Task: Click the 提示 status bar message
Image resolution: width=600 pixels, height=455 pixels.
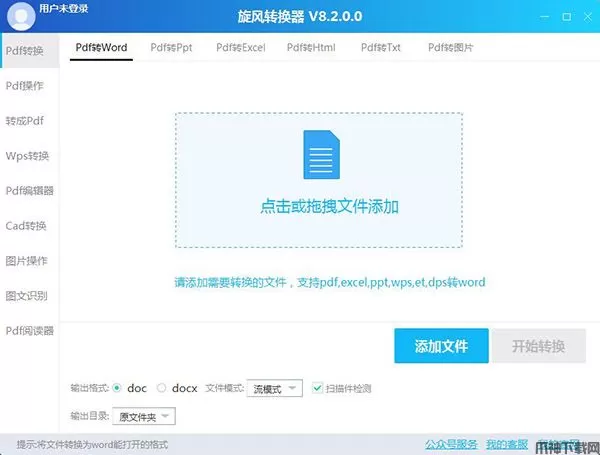Action: (x=92, y=445)
